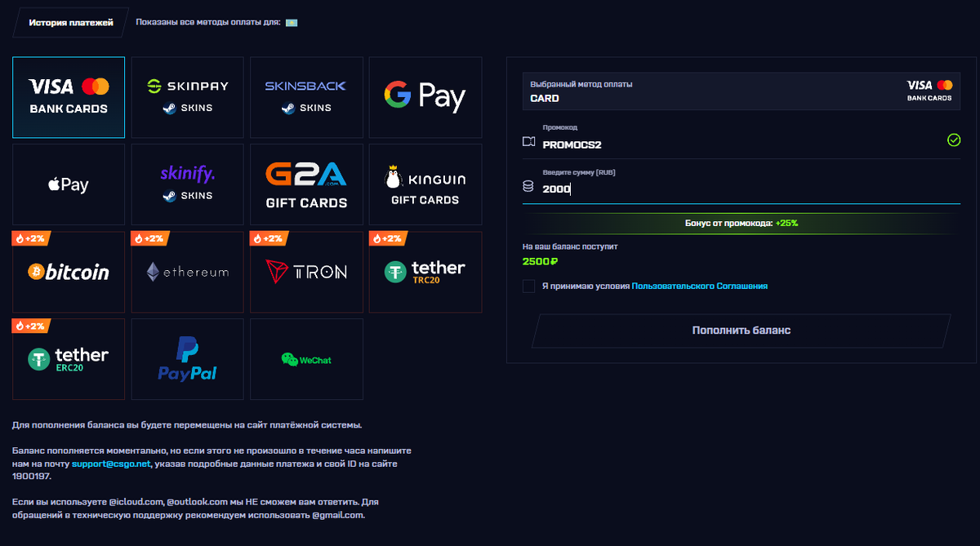Image resolution: width=980 pixels, height=546 pixels.
Task: Click the +2% badge on Tether TRC20
Action: [389, 238]
